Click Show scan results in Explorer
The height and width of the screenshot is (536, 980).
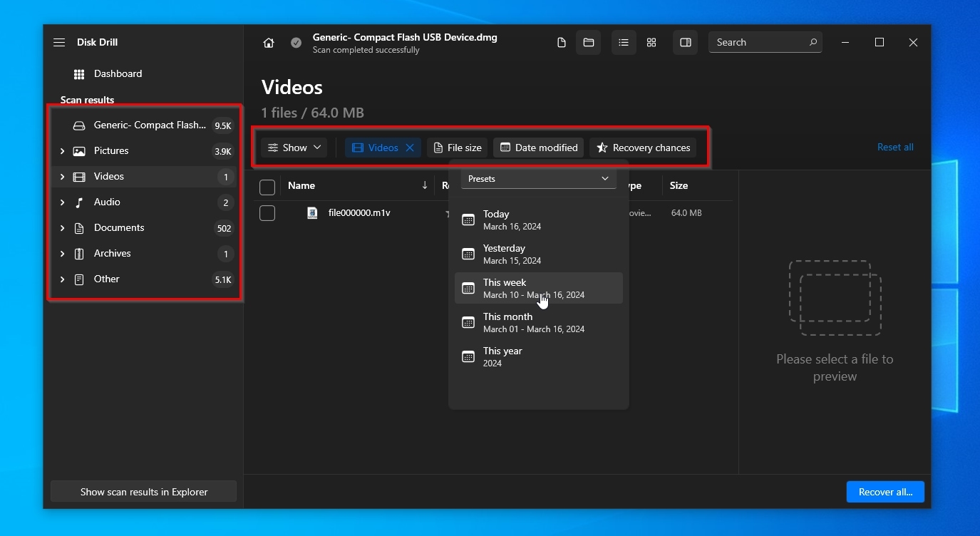144,492
